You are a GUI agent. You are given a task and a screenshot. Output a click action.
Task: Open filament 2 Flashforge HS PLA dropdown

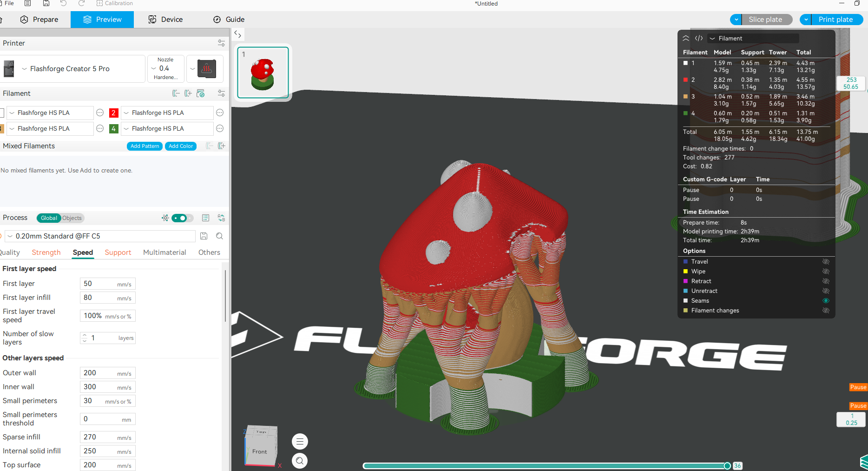(x=167, y=113)
